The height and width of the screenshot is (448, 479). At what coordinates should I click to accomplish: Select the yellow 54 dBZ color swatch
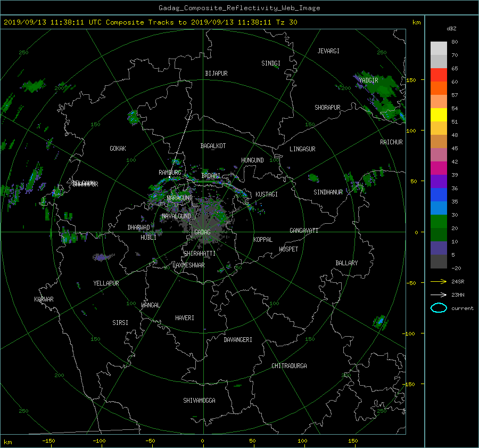439,115
